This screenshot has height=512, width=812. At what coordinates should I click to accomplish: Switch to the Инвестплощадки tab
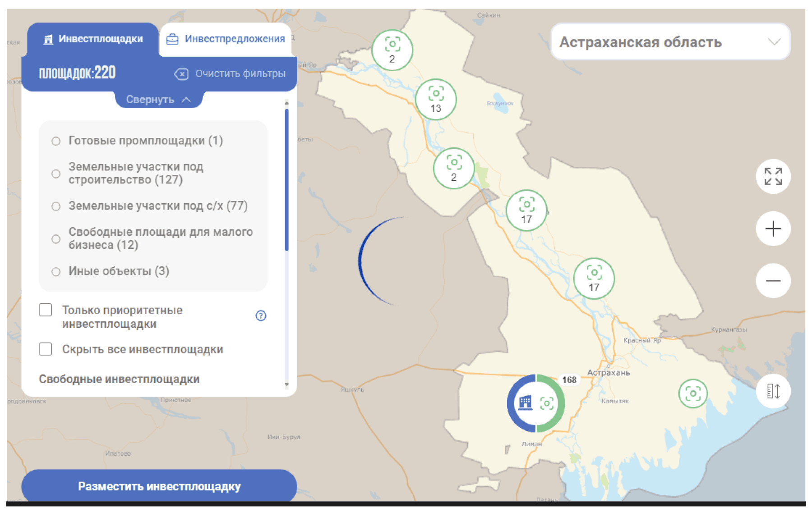pyautogui.click(x=93, y=39)
